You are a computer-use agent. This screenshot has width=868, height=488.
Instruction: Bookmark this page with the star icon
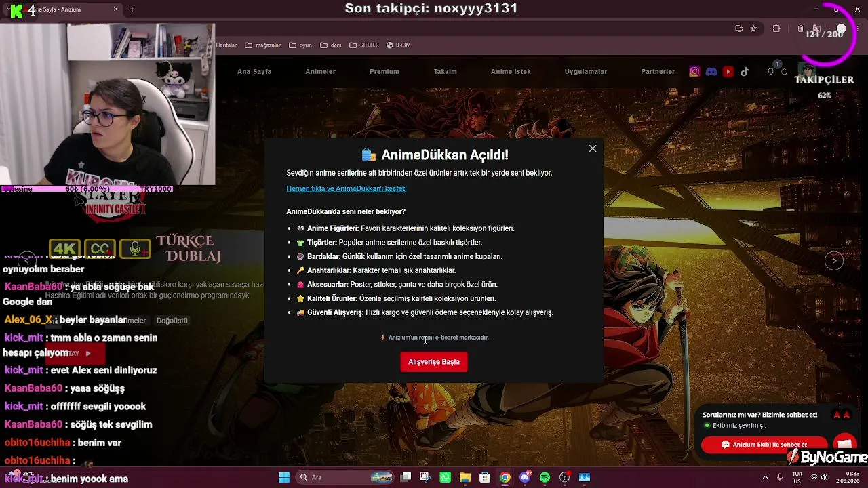click(753, 28)
